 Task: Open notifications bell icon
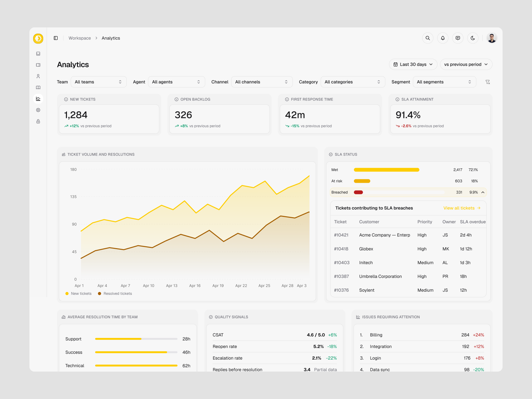tap(443, 38)
